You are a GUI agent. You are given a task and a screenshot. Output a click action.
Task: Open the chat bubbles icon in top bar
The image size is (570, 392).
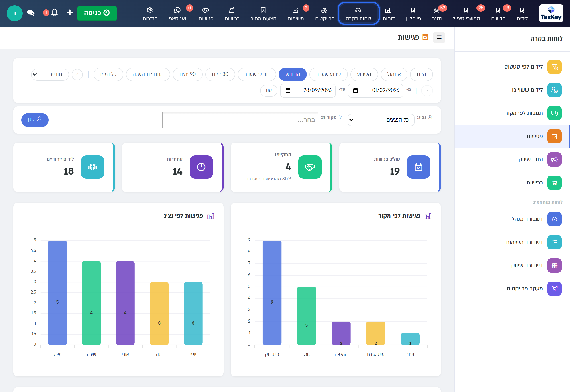click(x=31, y=13)
